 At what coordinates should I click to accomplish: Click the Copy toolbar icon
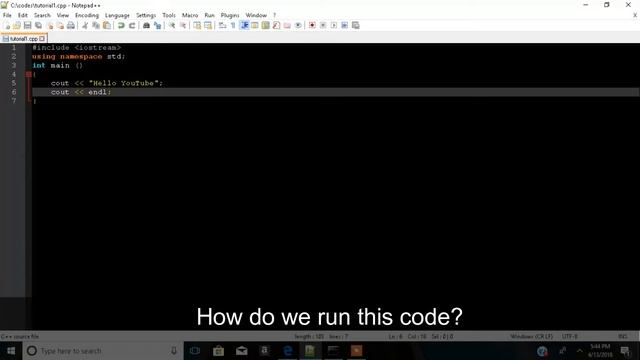(x=96, y=25)
